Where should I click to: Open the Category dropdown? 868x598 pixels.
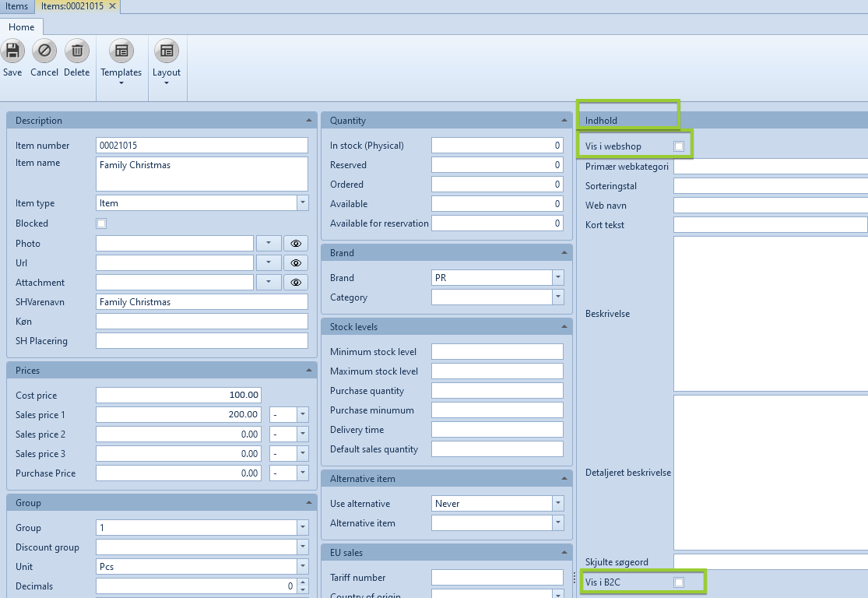pyautogui.click(x=558, y=297)
